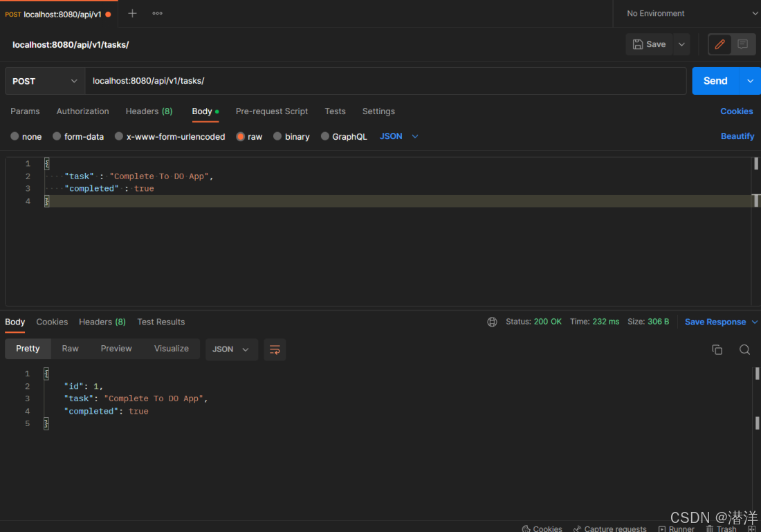
Task: Click the Size: 306 B text
Action: coord(648,321)
